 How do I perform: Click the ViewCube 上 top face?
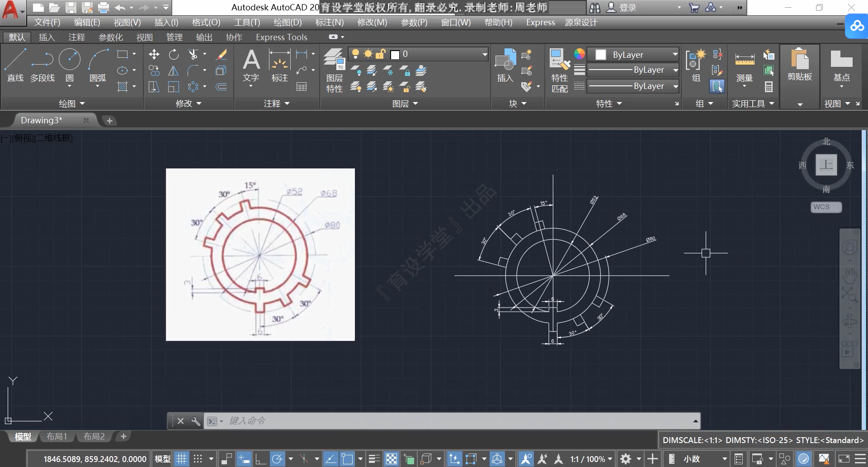point(826,165)
